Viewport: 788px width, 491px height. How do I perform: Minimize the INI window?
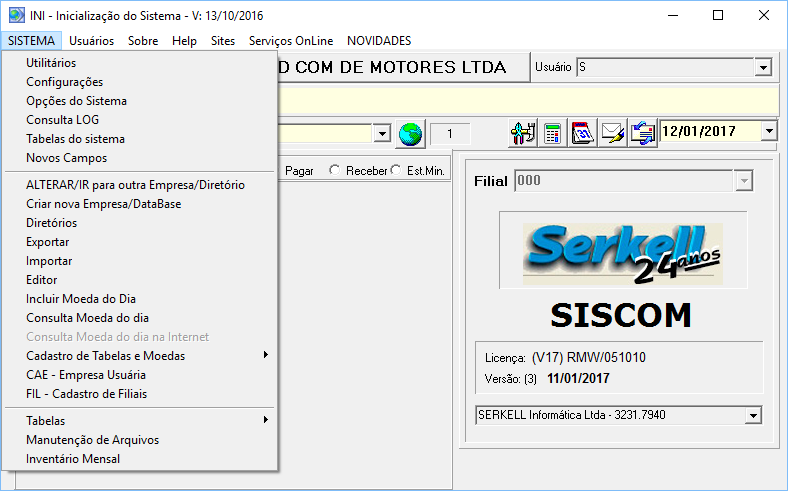(673, 16)
